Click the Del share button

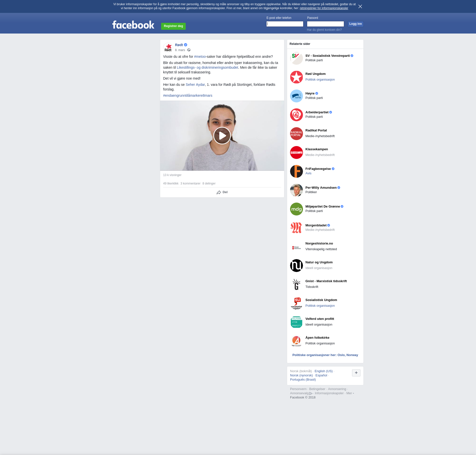click(222, 192)
